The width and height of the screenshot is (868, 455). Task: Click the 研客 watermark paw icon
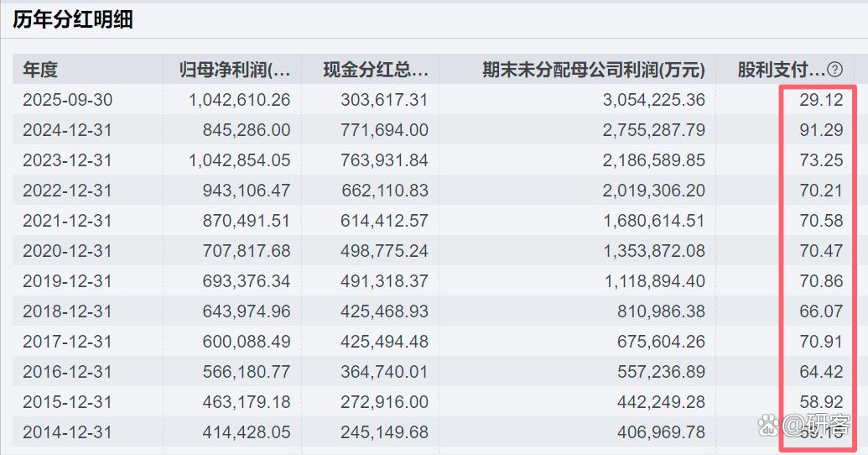(769, 423)
